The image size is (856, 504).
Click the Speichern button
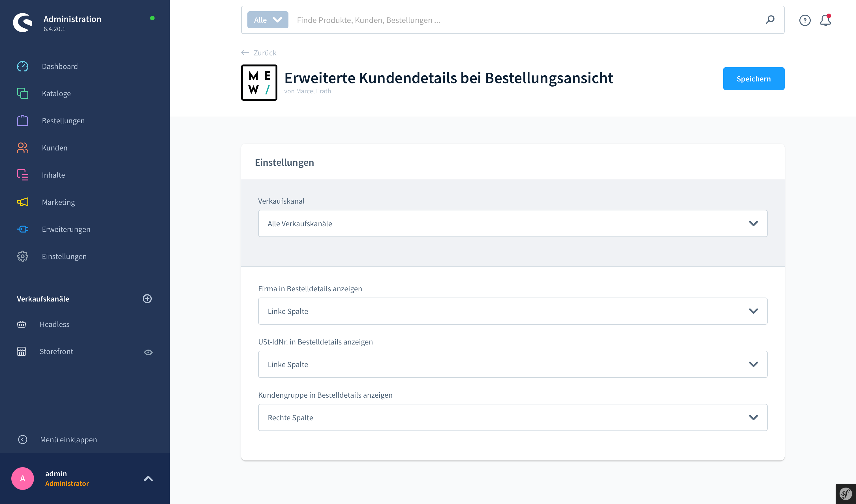pos(753,79)
